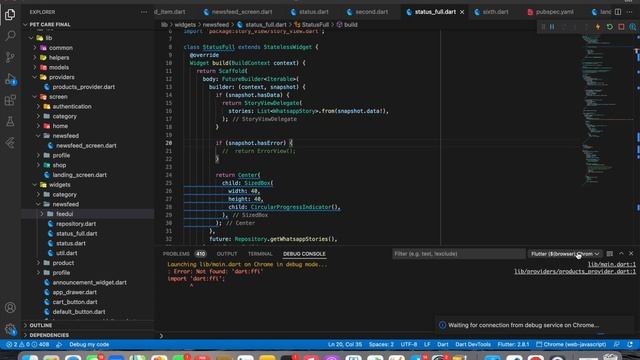Open the Testing flask view
Screen dimensions: 640x360
click(x=10, y=121)
